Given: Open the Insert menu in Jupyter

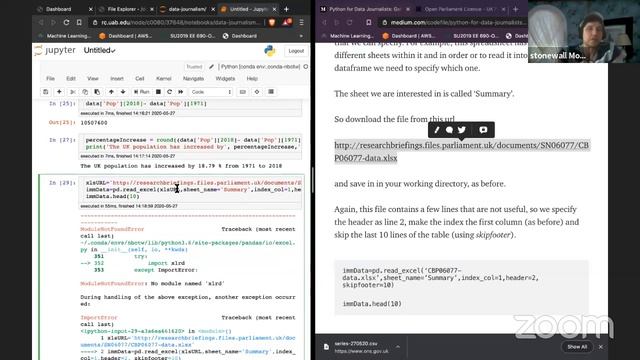Looking at the screenshot, I should tap(117, 78).
